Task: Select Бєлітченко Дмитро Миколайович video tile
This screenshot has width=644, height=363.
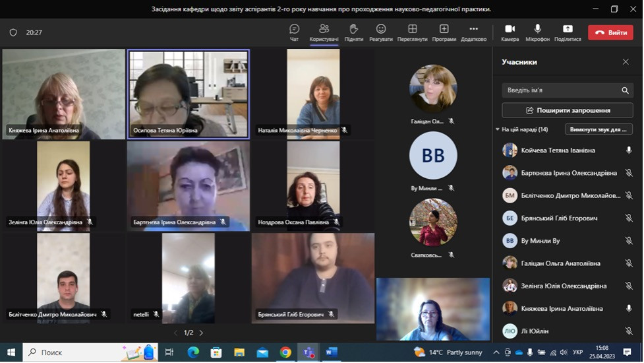Action: tap(64, 279)
